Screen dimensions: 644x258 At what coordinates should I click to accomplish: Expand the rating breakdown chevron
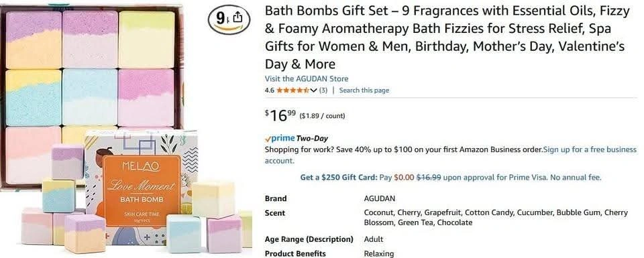click(314, 90)
